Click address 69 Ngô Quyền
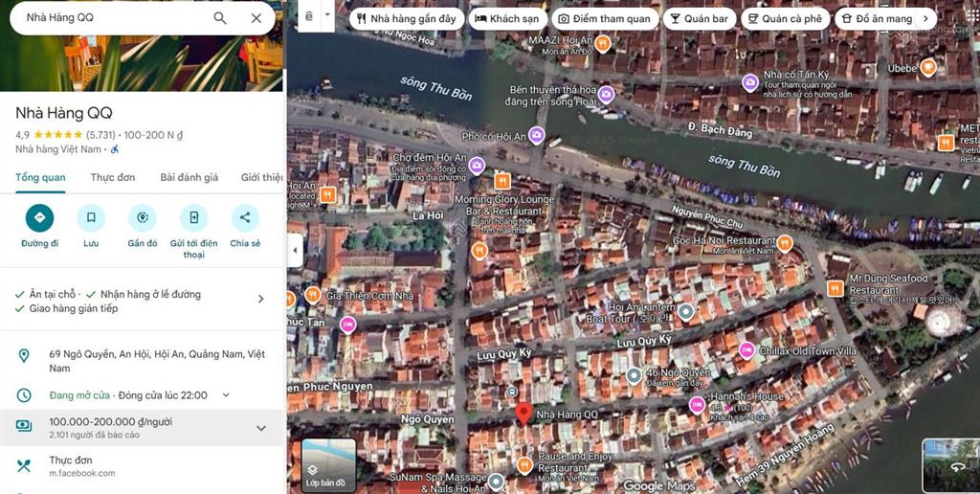 tap(157, 361)
